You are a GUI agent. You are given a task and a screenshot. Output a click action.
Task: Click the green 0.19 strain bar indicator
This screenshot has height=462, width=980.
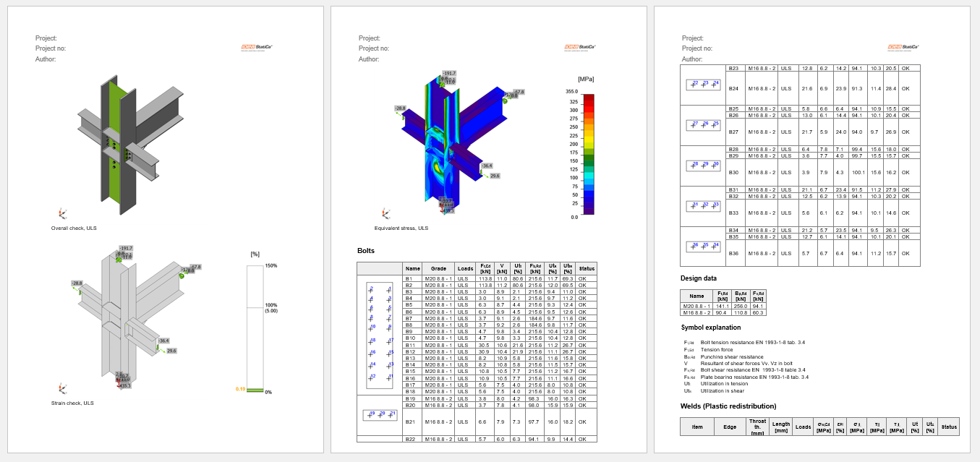[x=255, y=390]
